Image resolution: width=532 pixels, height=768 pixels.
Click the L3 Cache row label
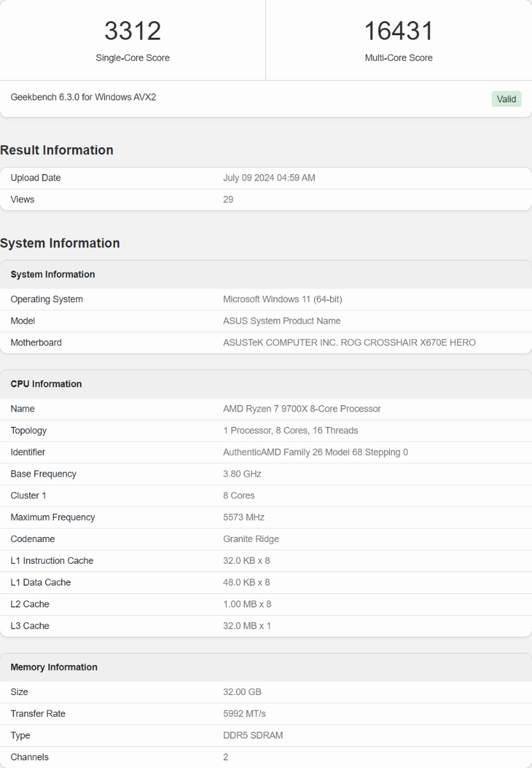point(30,626)
